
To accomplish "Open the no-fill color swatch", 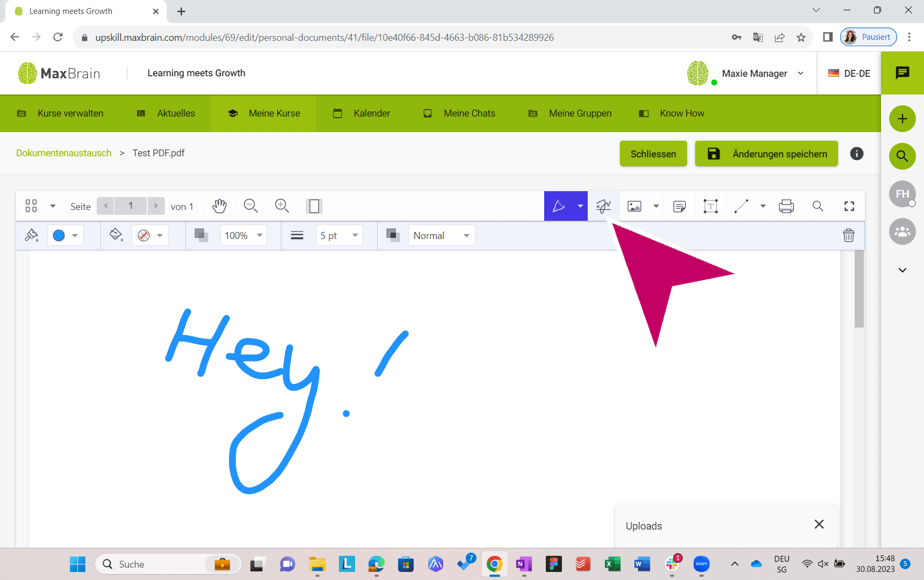I will click(150, 235).
